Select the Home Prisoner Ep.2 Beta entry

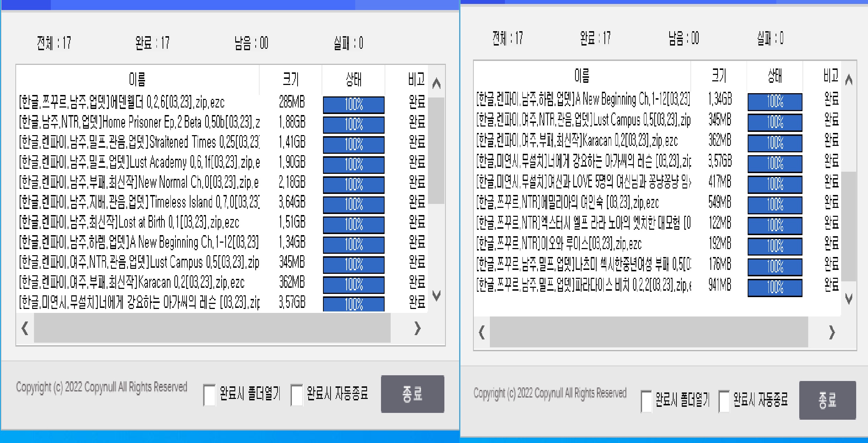tap(140, 123)
